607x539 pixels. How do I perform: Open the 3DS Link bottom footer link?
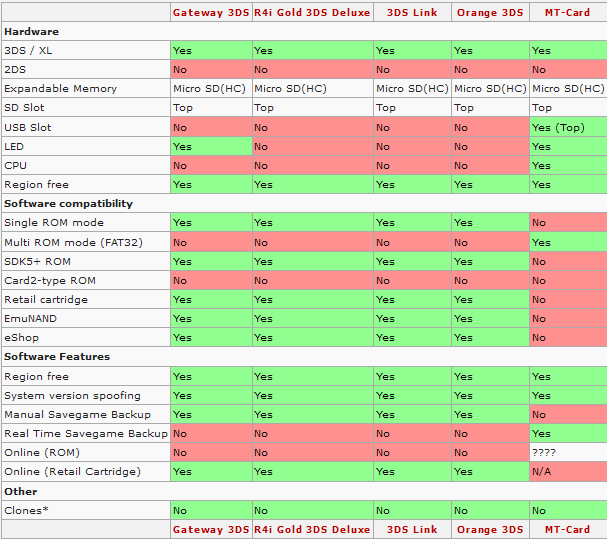point(412,529)
